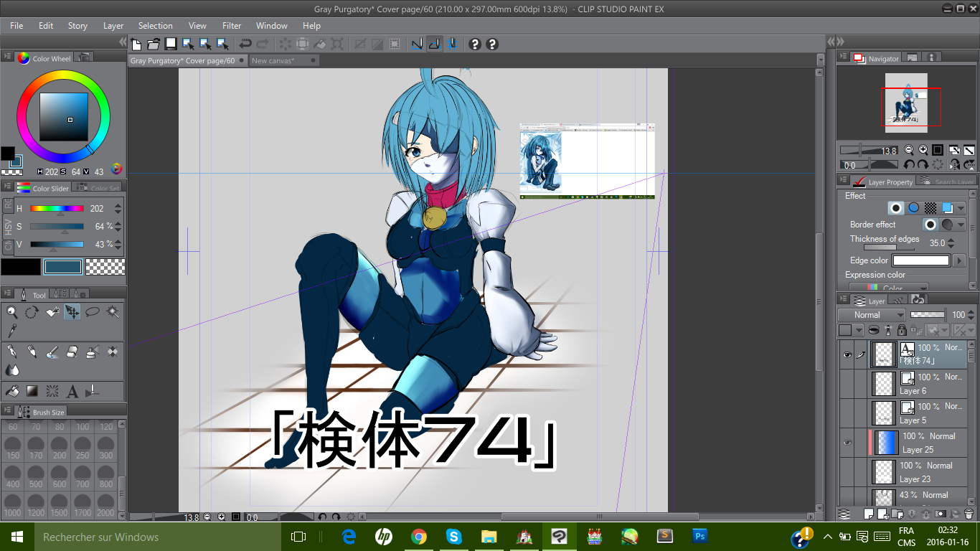This screenshot has width=980, height=551.
Task: Zoom out using the Navigator minus magnifier
Action: click(909, 151)
